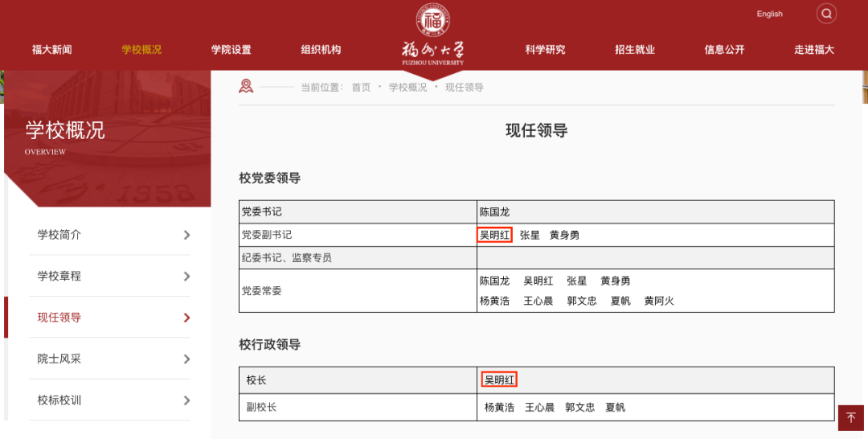The image size is (868, 439).
Task: Click 王心晨 in 副校长 row
Action: click(x=540, y=408)
